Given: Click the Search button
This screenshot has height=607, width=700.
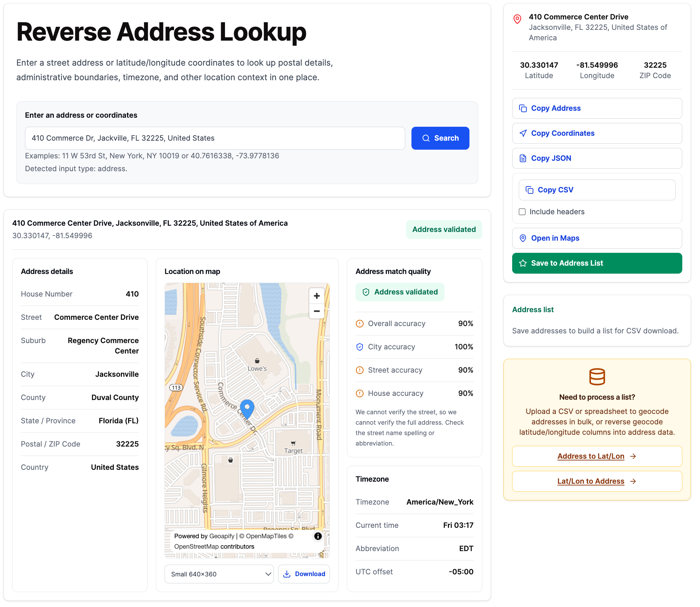Looking at the screenshot, I should [440, 138].
